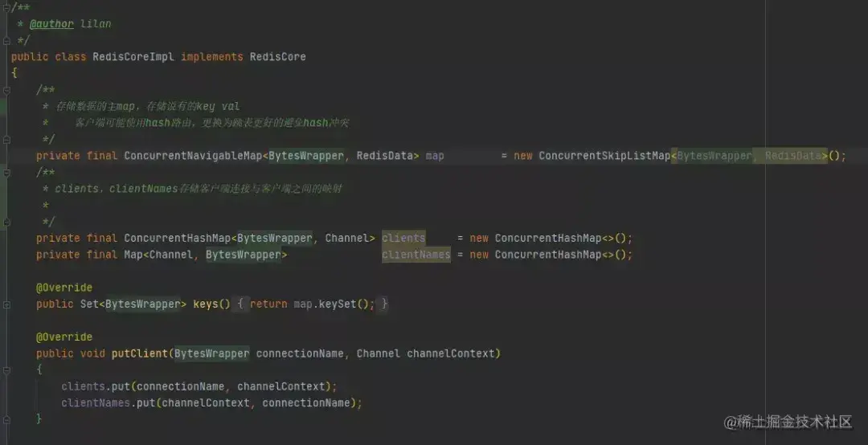Click the folded opening brace after keys()
The image size is (868, 445).
coord(240,304)
